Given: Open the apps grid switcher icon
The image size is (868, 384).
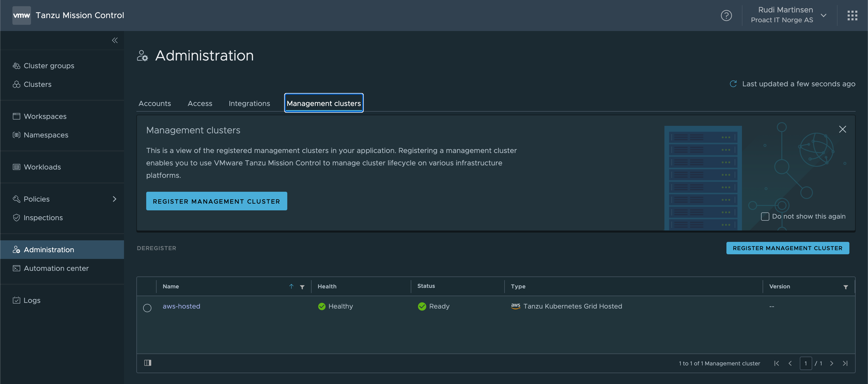Looking at the screenshot, I should 852,15.
